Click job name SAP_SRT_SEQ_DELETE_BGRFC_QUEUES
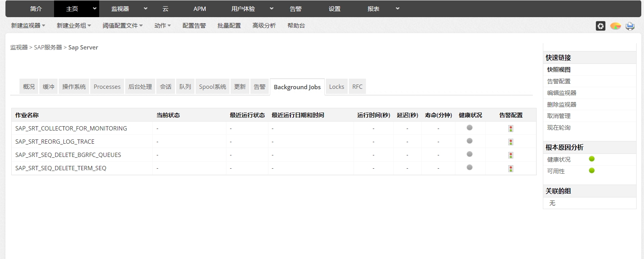 (x=68, y=155)
